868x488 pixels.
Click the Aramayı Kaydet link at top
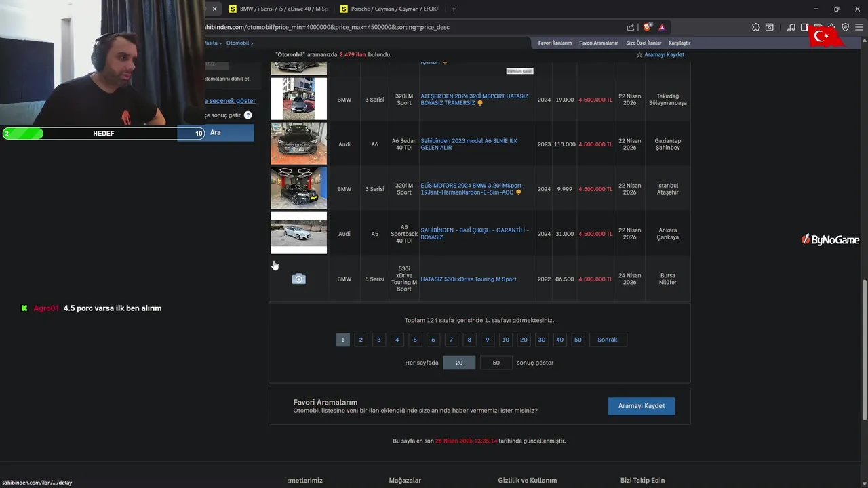pos(664,54)
